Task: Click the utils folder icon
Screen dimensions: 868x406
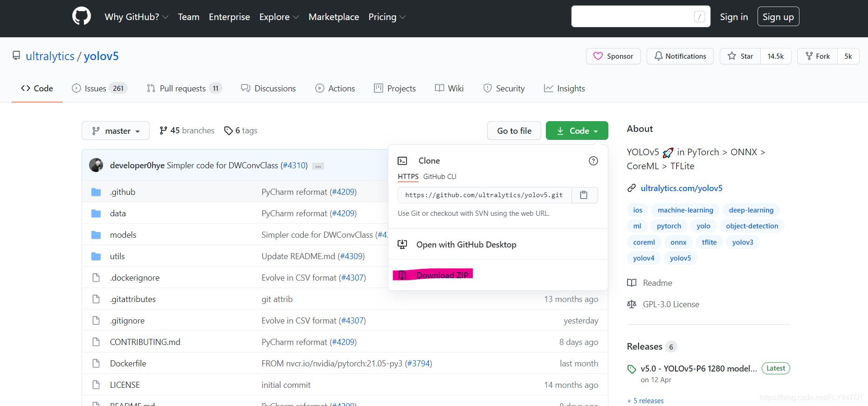Action: point(96,256)
